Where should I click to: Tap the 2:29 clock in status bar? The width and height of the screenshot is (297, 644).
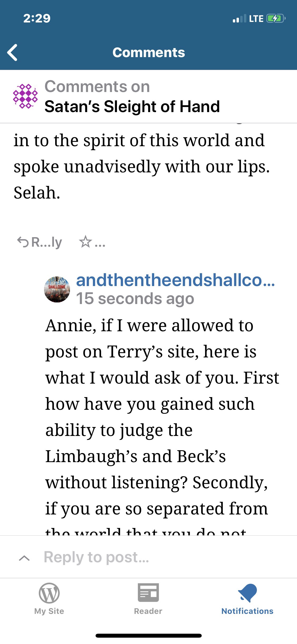(37, 19)
